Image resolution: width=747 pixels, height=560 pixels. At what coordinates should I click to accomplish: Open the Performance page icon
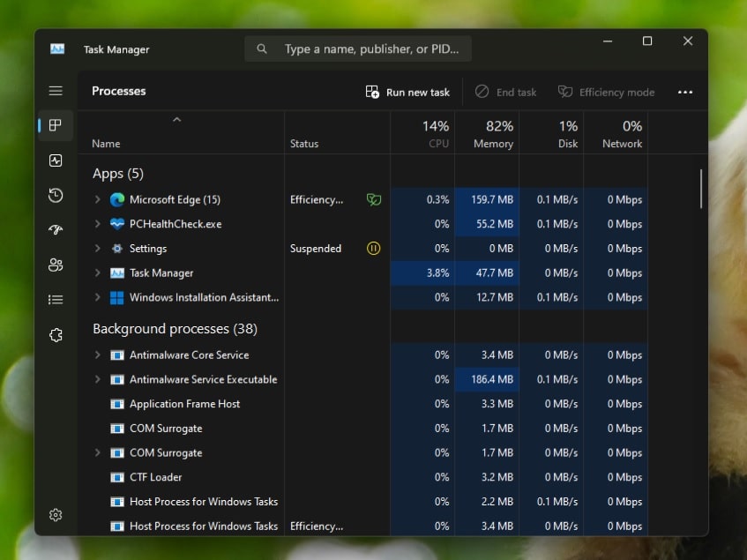coord(56,161)
